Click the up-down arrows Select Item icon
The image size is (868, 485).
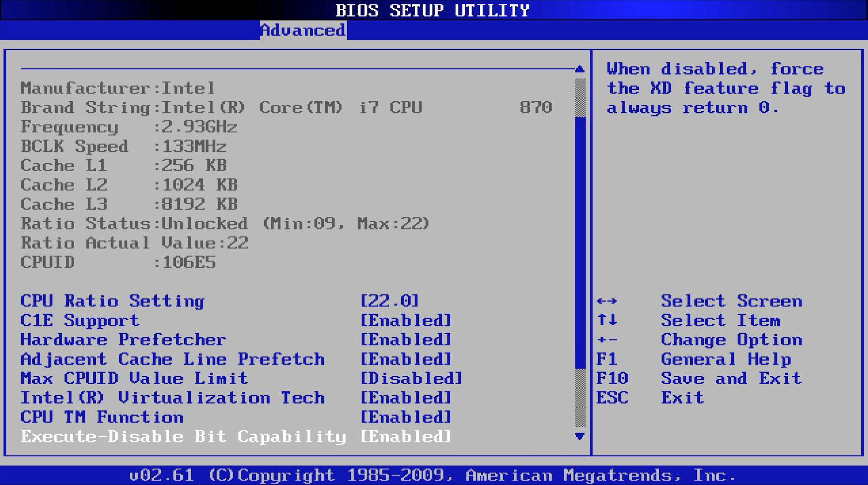[x=607, y=320]
